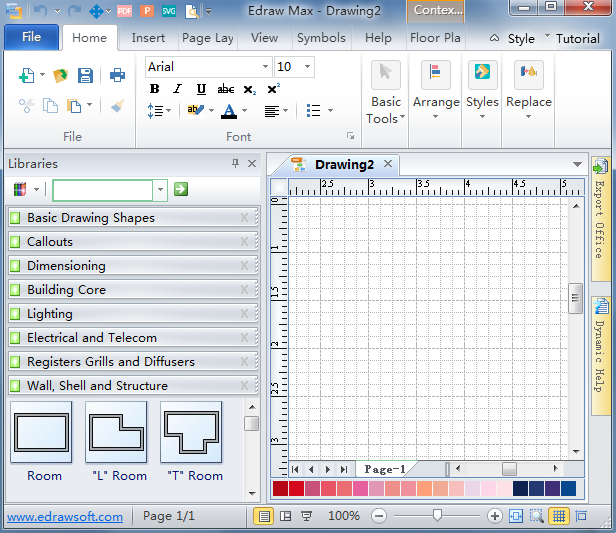Toggle the grid display in status bar
Viewport: 616px width, 533px height.
point(559,516)
